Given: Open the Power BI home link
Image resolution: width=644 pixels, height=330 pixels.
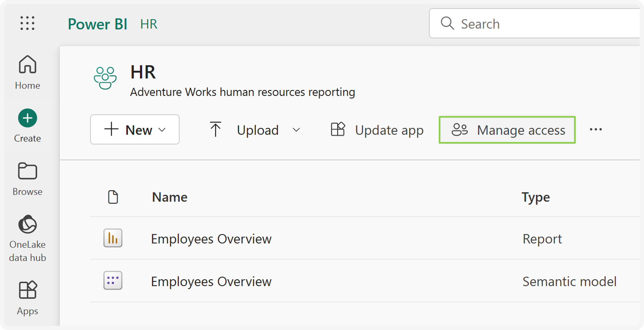Looking at the screenshot, I should pyautogui.click(x=97, y=24).
